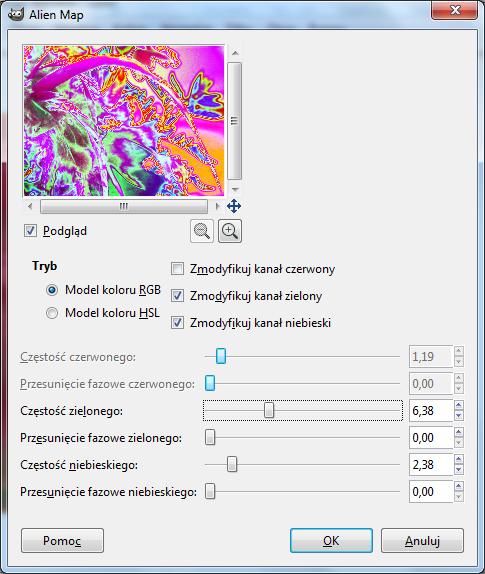The image size is (485, 574).
Task: Toggle Zmodyfikuj kanał zielony checkbox
Action: coord(178,295)
